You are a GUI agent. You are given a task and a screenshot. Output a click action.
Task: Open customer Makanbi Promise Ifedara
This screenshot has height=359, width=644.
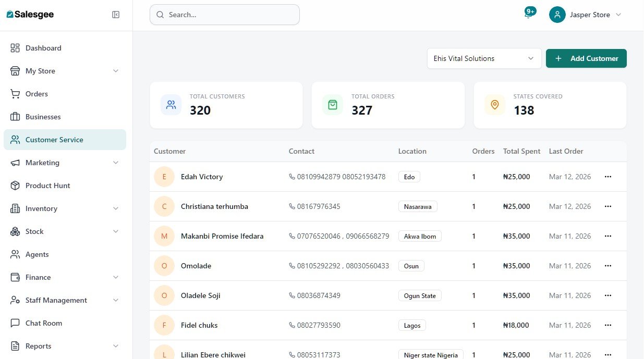point(222,236)
